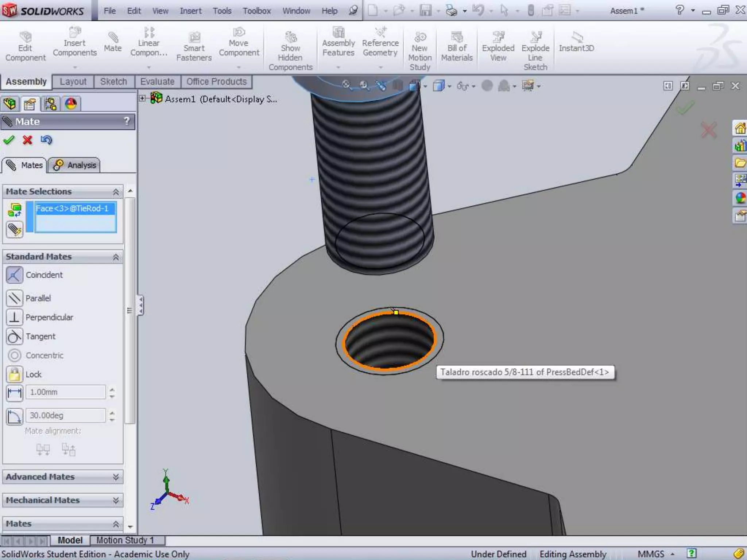
Task: Open the Motion Study 1 tab
Action: pyautogui.click(x=125, y=540)
